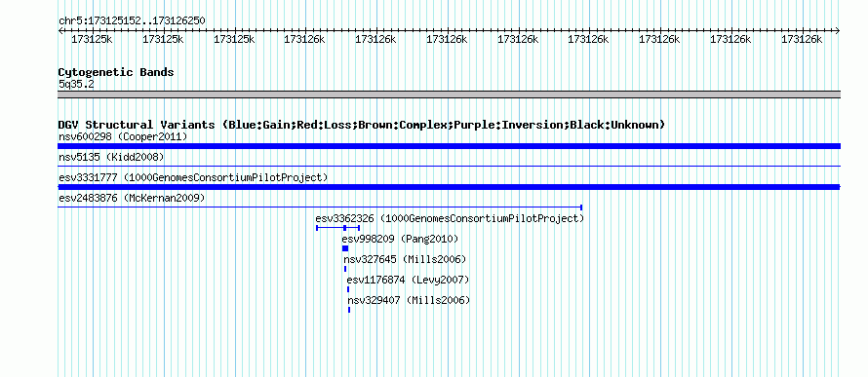Select the esv2483876 variant line
Screen dimensions: 868x377
320,207
